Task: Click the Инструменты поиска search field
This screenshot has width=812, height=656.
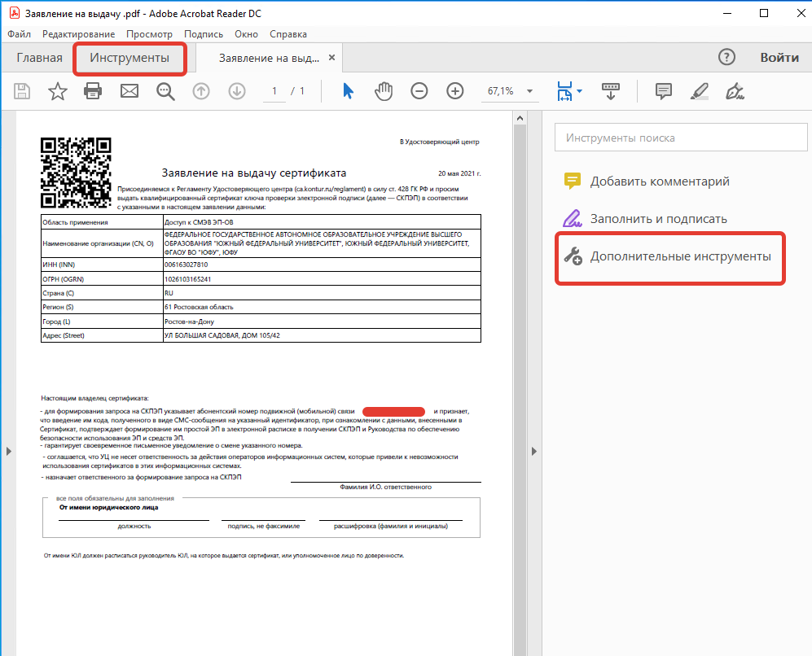Action: [x=681, y=138]
